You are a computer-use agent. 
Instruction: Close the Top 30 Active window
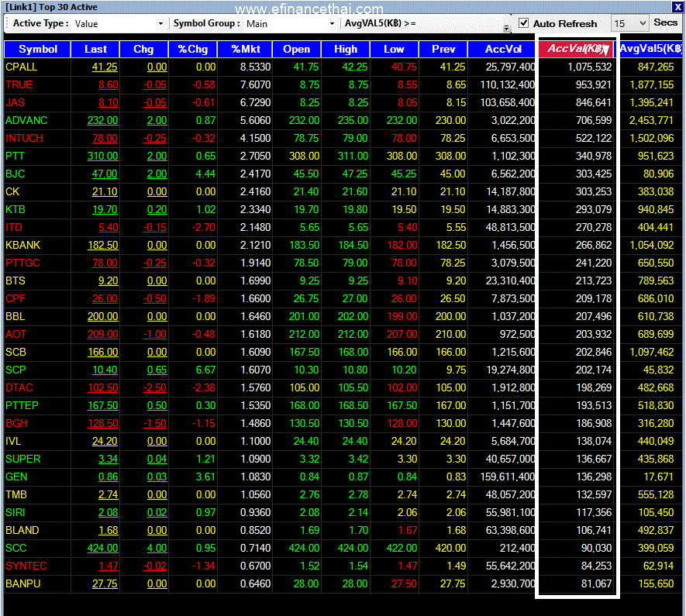pyautogui.click(x=677, y=7)
